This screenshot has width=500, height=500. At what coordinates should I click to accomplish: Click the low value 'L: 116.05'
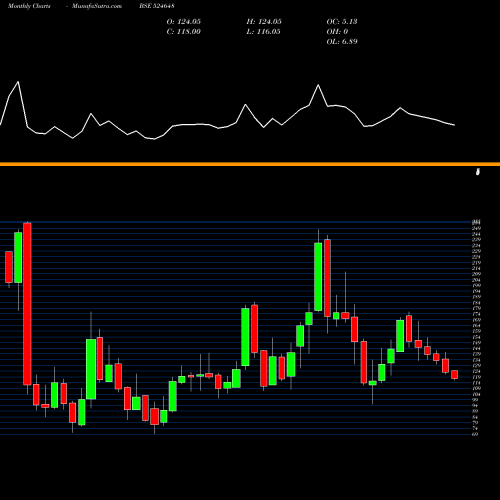pyautogui.click(x=263, y=32)
